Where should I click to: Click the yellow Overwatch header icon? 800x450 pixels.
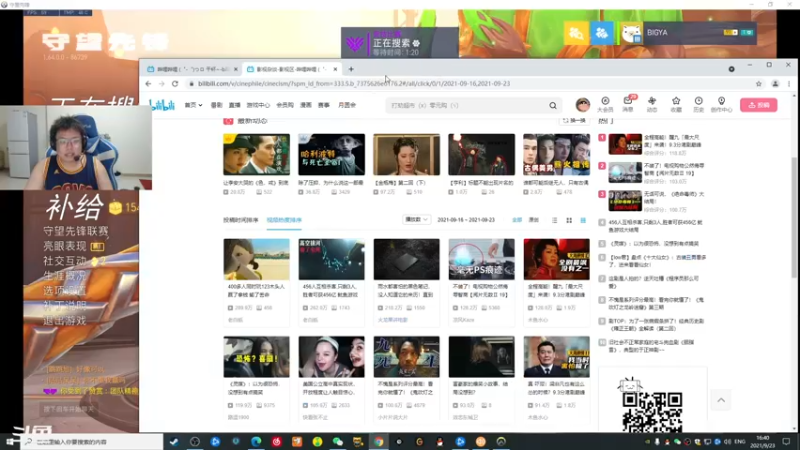point(576,33)
